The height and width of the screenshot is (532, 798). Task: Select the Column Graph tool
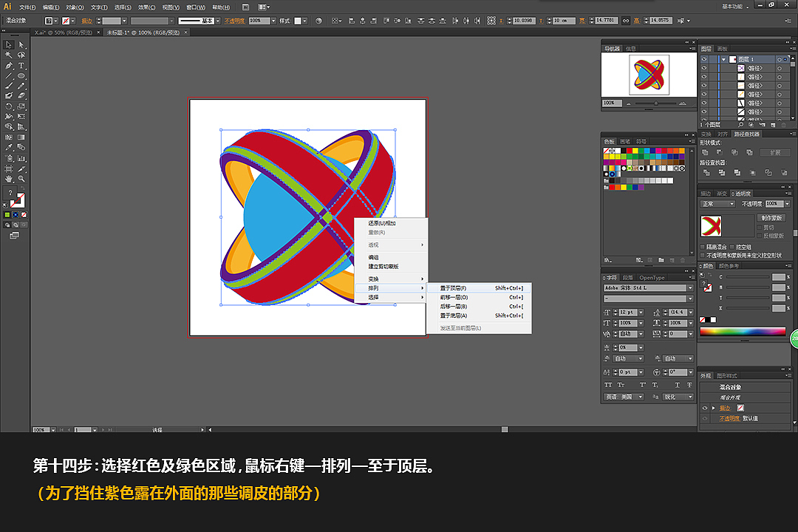tap(21, 158)
